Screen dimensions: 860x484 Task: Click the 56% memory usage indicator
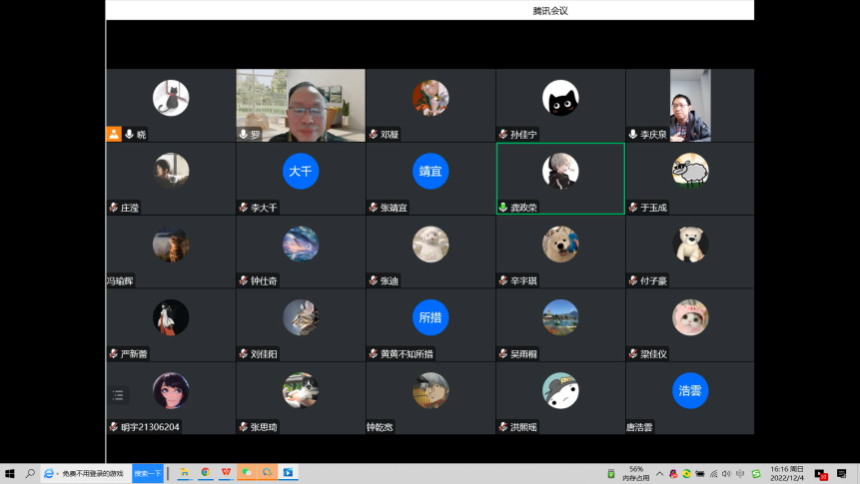pyautogui.click(x=636, y=473)
